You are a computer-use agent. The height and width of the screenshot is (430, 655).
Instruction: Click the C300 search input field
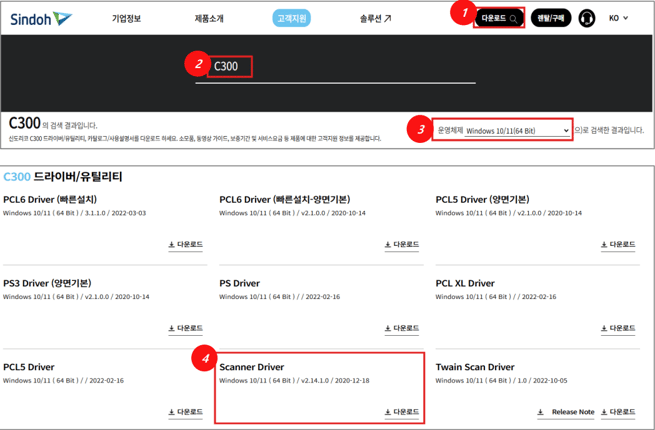(335, 67)
